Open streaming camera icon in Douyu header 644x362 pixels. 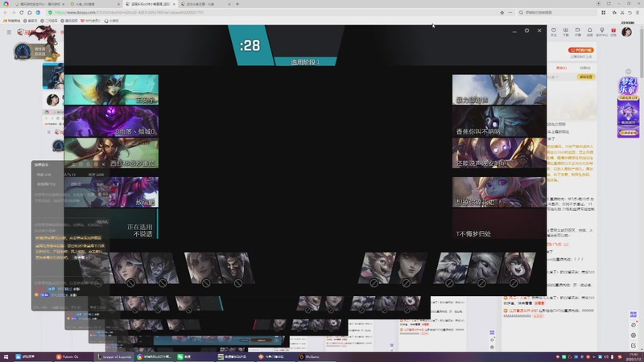pos(577,31)
